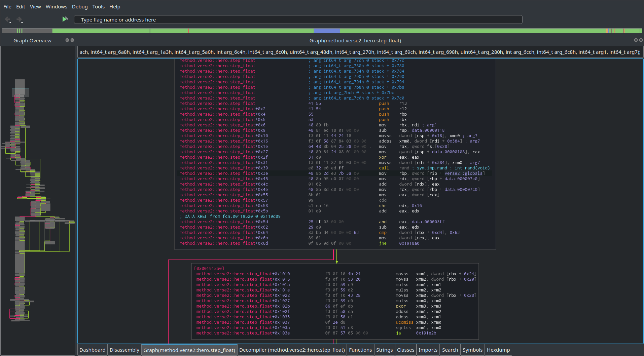Image resolution: width=644 pixels, height=356 pixels.
Task: Close the Graph Overview panel
Action: pyautogui.click(x=72, y=40)
